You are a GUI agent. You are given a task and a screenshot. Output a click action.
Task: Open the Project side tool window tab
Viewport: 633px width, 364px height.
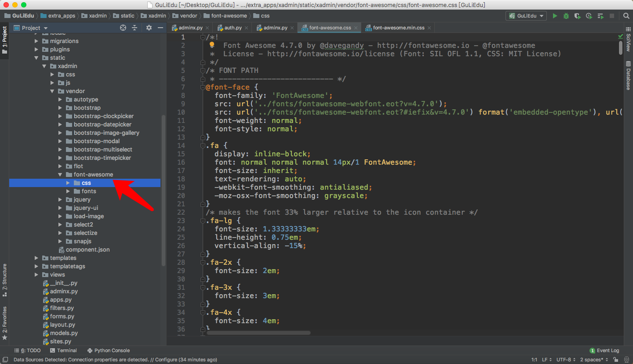(4, 40)
